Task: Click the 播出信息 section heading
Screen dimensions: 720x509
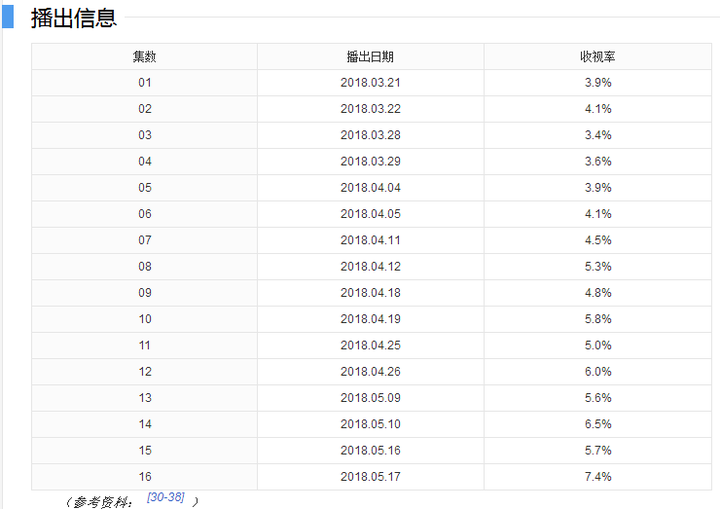Action: click(74, 18)
